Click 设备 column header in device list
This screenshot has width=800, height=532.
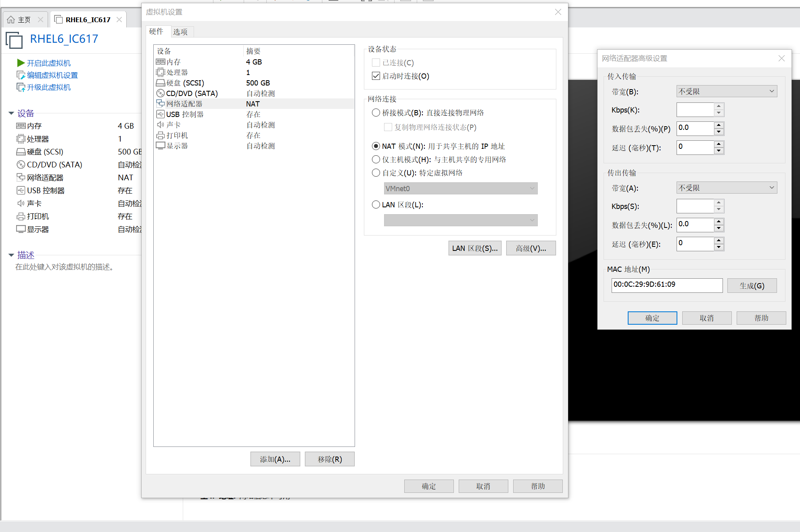199,51
